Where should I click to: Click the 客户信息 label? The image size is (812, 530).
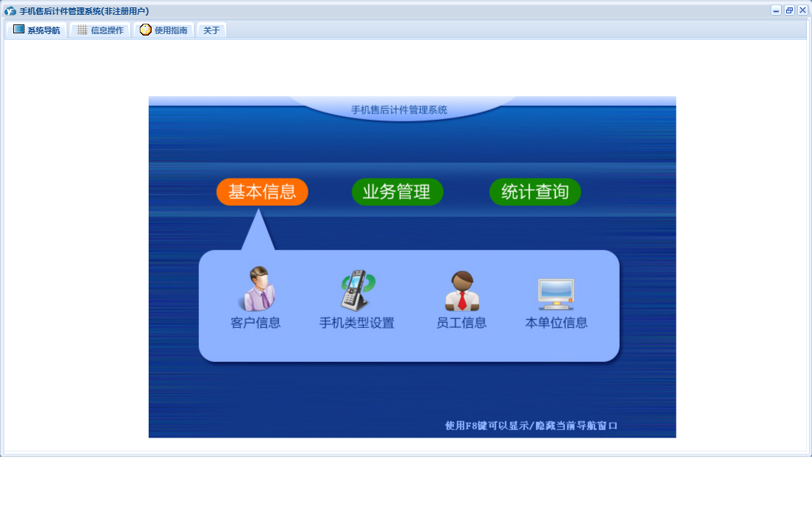pyautogui.click(x=255, y=323)
